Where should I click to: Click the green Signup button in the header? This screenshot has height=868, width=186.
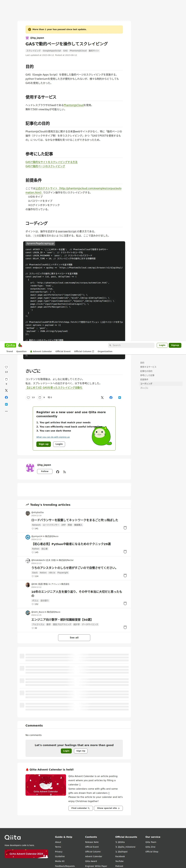coord(175,345)
